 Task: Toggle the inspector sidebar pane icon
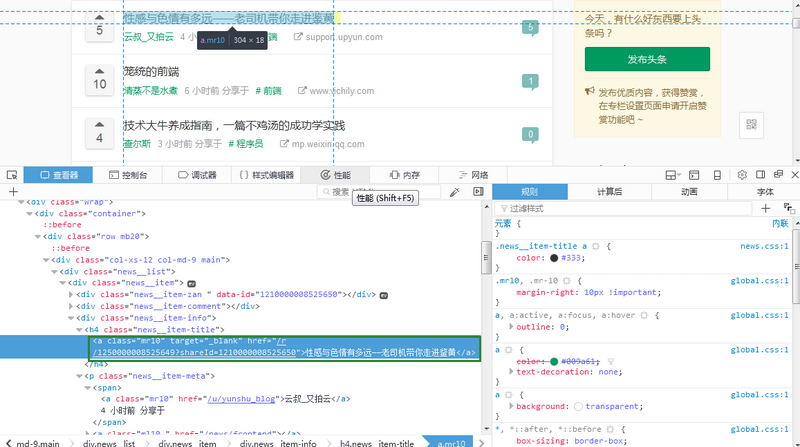coord(478,191)
